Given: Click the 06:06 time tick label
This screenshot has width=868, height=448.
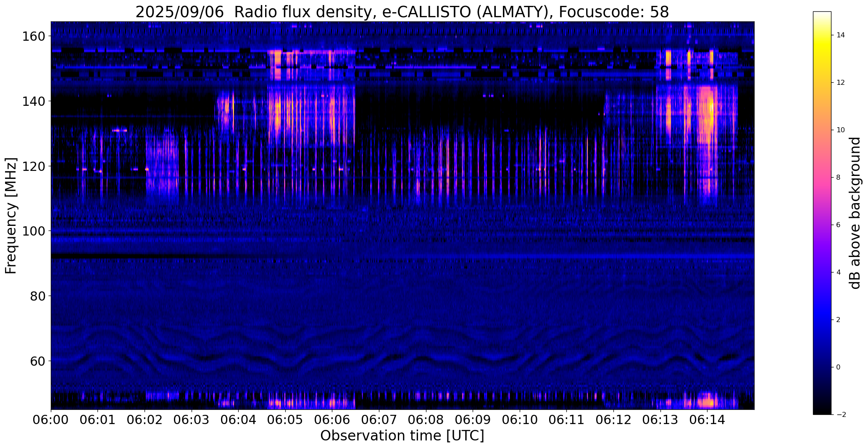Looking at the screenshot, I should click(332, 420).
